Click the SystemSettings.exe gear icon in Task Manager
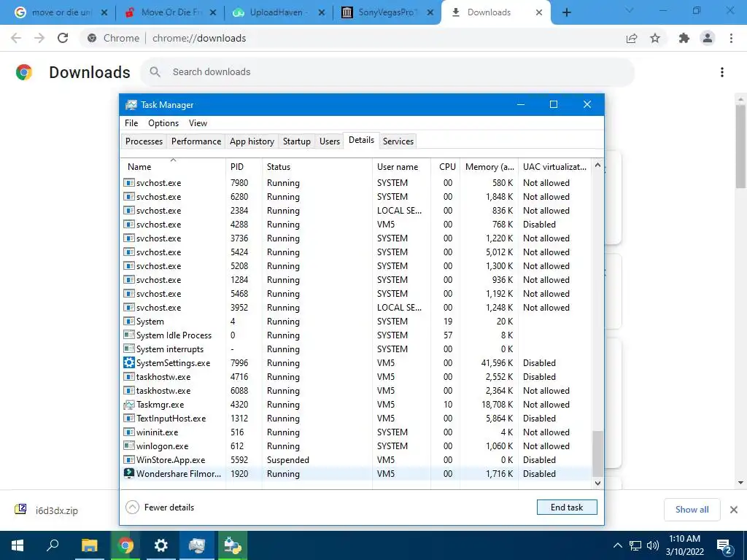Viewport: 747px width, 560px height. pos(128,363)
